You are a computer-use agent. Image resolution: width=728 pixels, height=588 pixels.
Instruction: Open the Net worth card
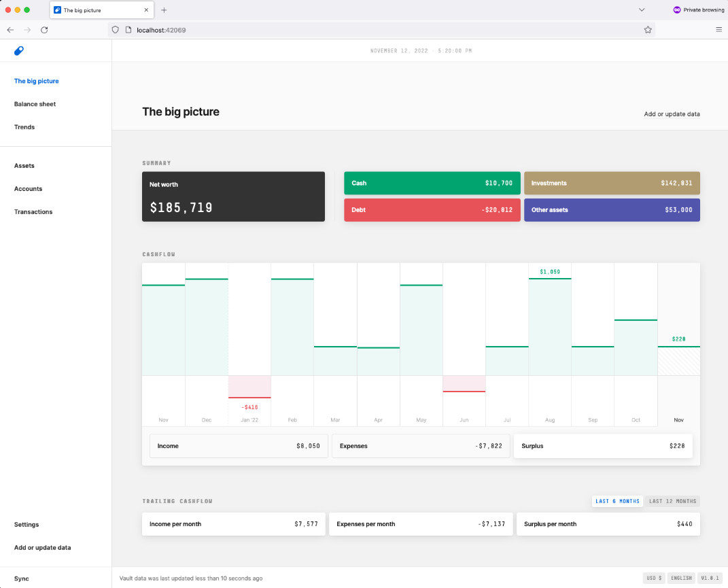tap(234, 196)
